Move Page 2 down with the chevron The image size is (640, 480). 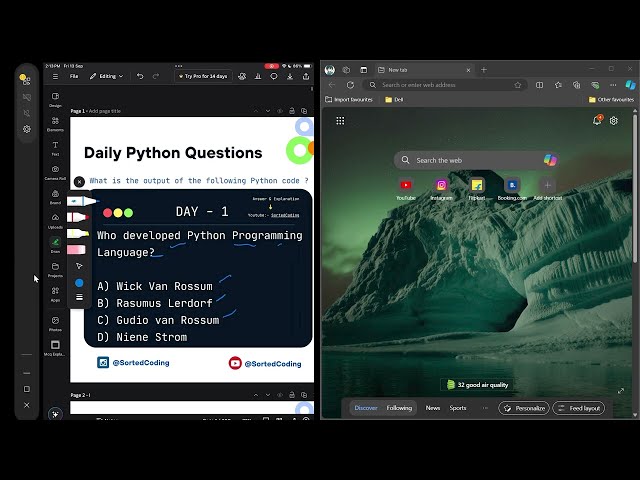pos(268,395)
